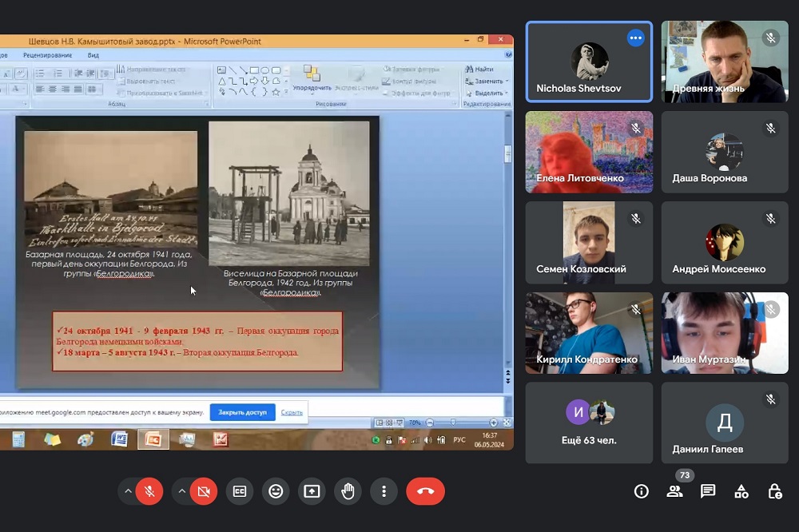Screen dimensions: 799x532
Task: Click the PowerPoint zoom slider
Action: coord(453,423)
